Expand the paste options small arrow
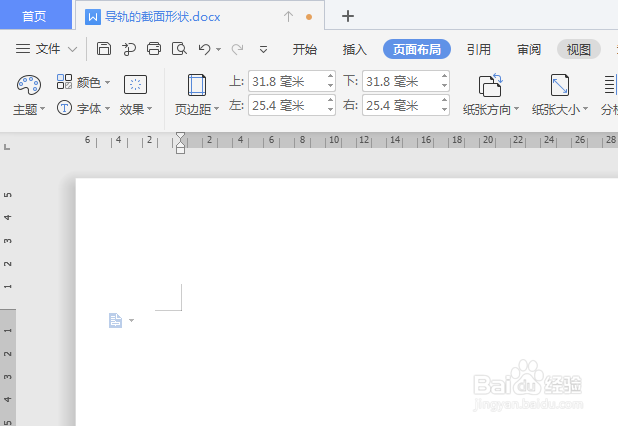This screenshot has width=618, height=426. click(x=132, y=320)
